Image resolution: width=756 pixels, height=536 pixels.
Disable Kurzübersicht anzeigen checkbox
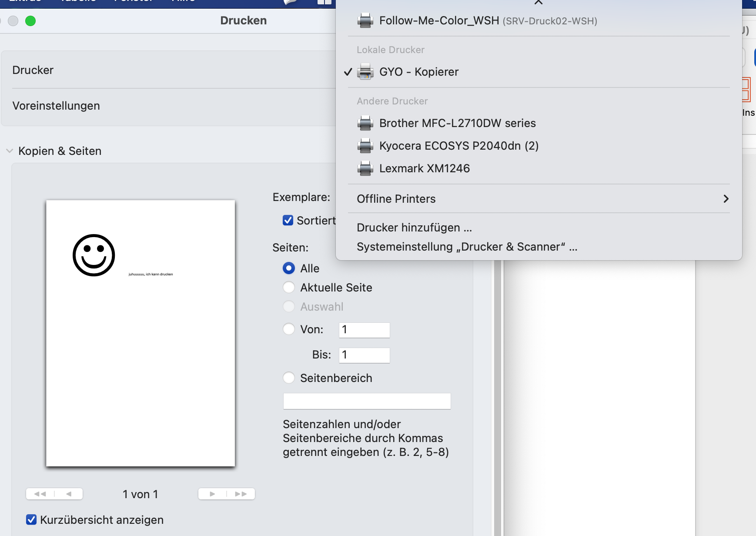[31, 519]
